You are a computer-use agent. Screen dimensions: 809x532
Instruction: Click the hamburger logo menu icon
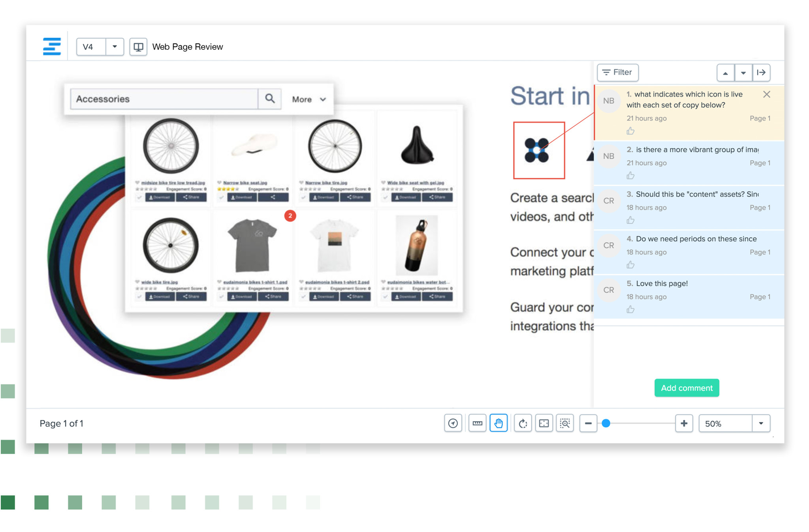tap(52, 47)
